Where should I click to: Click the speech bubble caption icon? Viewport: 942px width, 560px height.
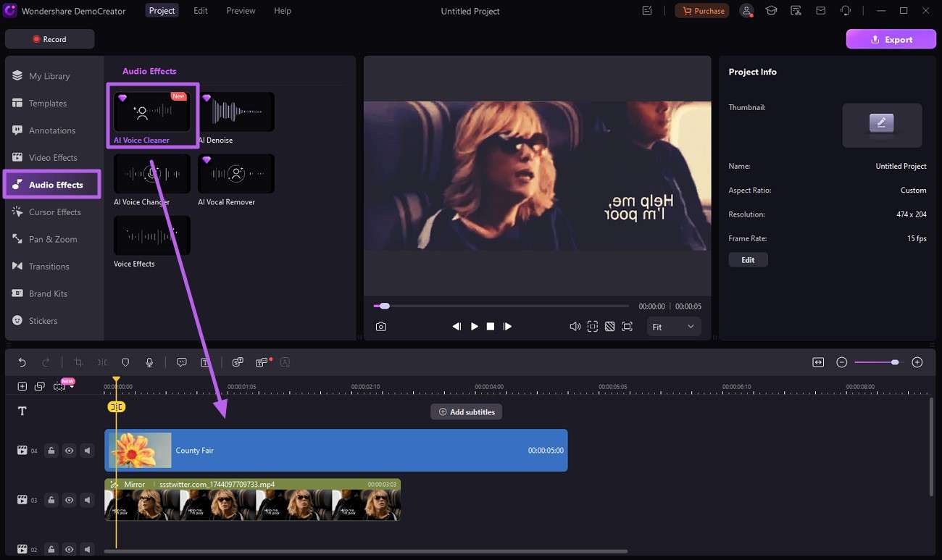click(x=182, y=362)
